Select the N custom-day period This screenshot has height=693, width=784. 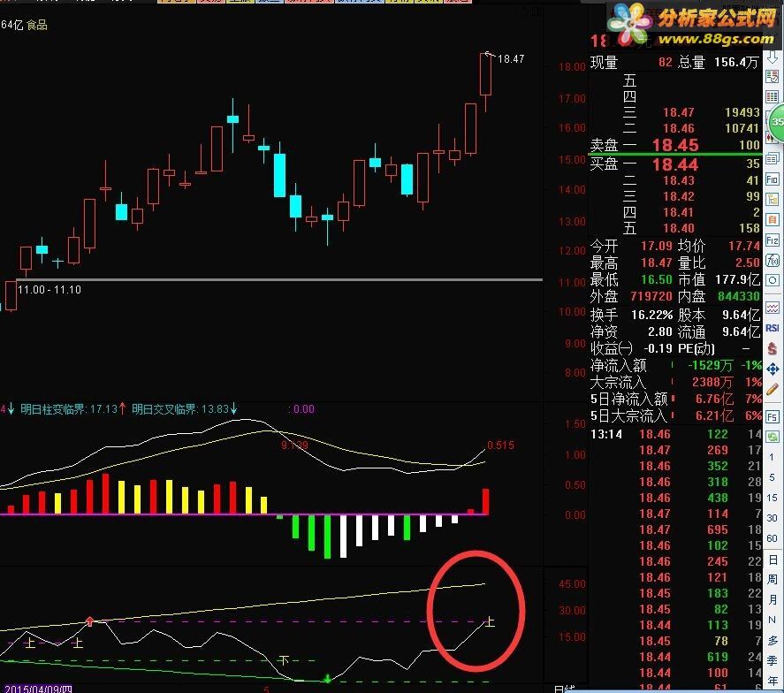773,620
